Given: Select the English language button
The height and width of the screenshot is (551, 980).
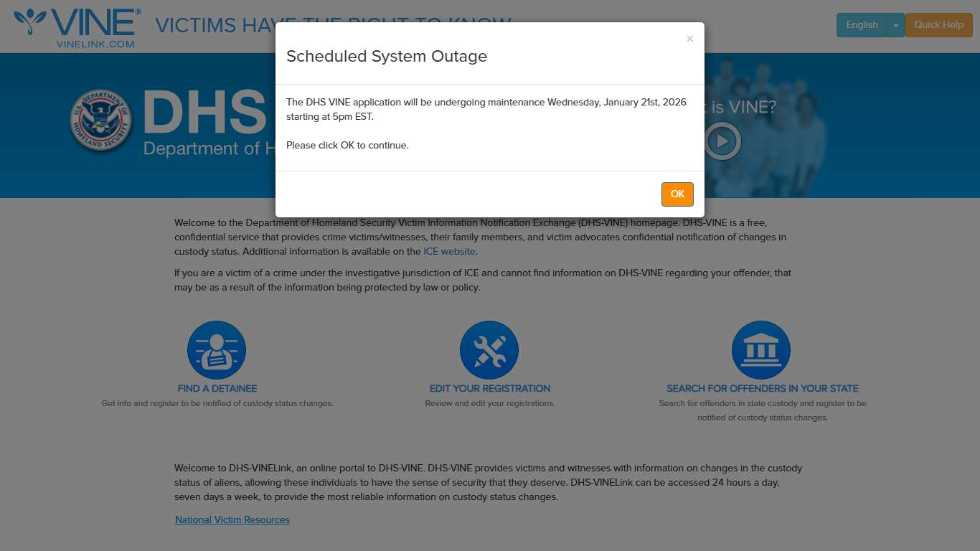Looking at the screenshot, I should pyautogui.click(x=862, y=25).
